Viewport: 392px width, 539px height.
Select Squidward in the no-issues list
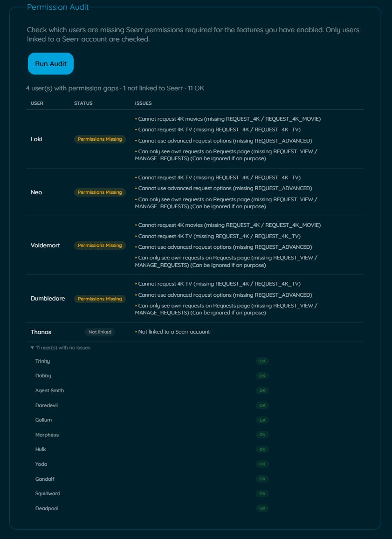click(48, 494)
